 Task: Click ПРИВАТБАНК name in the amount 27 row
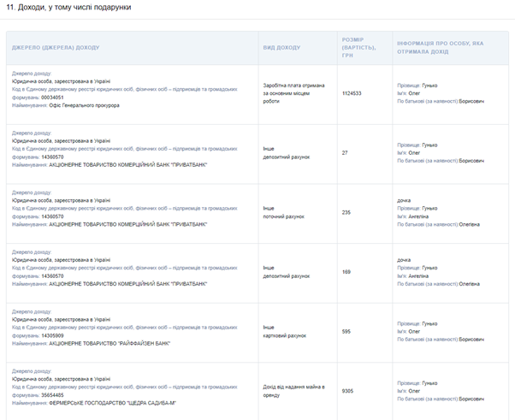tap(128, 165)
